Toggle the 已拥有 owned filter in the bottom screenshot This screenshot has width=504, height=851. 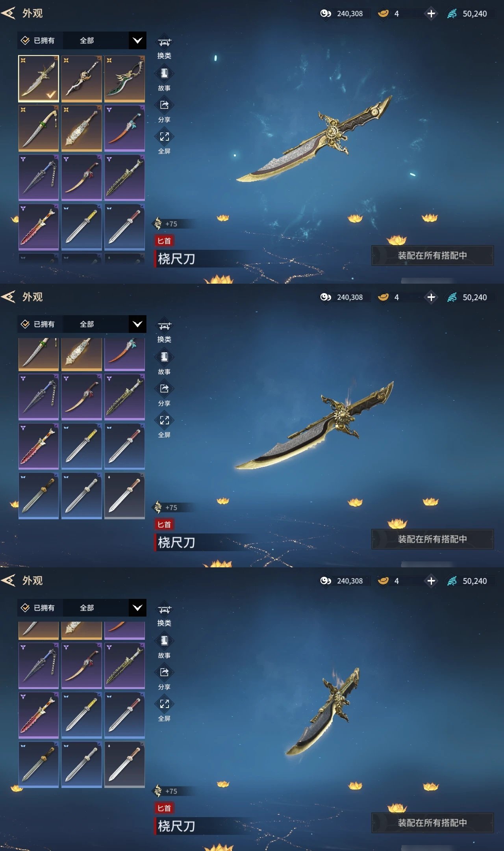pos(38,608)
